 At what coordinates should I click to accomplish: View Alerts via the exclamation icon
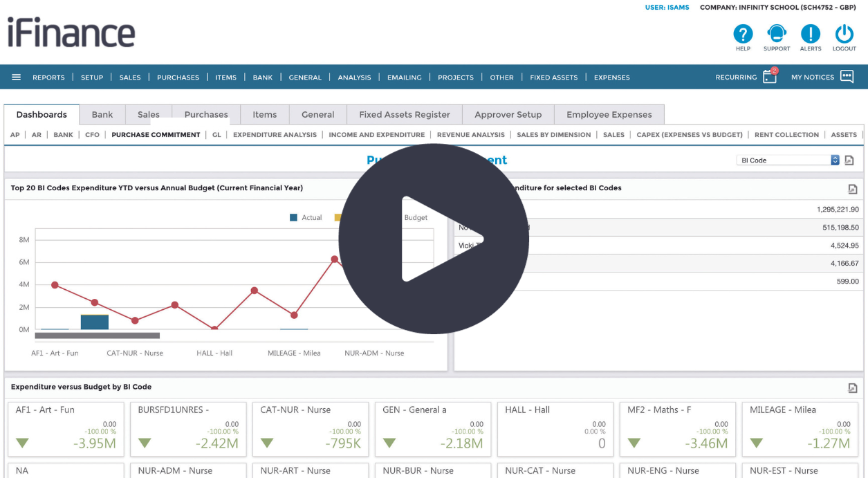click(x=811, y=33)
